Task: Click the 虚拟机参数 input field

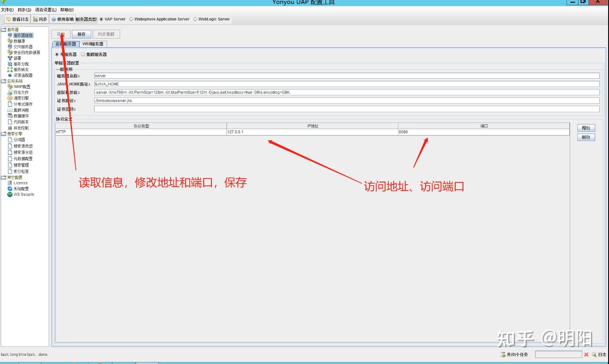Action: click(301, 92)
